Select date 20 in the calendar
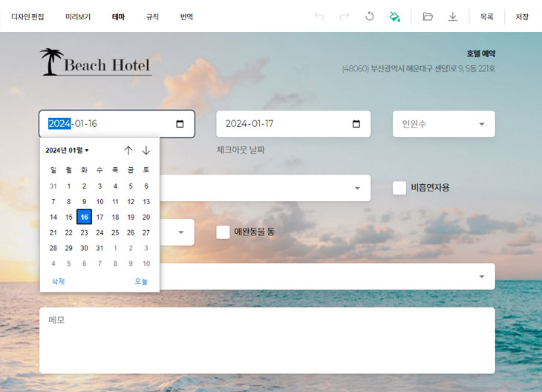542x392 pixels. (146, 217)
